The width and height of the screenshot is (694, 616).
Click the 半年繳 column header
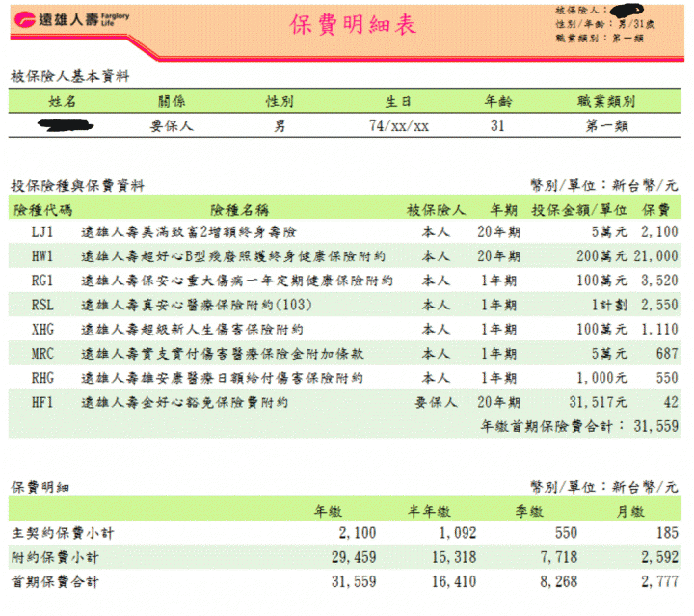[429, 512]
